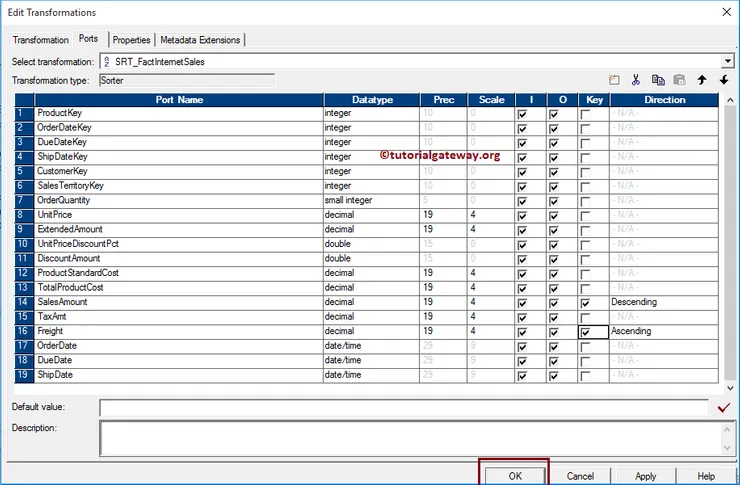Image resolution: width=740 pixels, height=485 pixels.
Task: Enable Key checkbox for OrderQuantity
Action: pyautogui.click(x=585, y=201)
